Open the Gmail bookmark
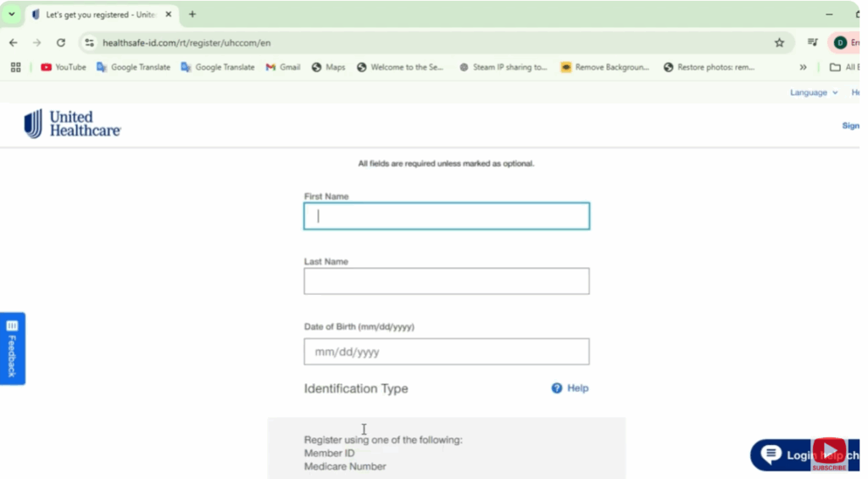Image resolution: width=868 pixels, height=479 pixels. point(283,67)
